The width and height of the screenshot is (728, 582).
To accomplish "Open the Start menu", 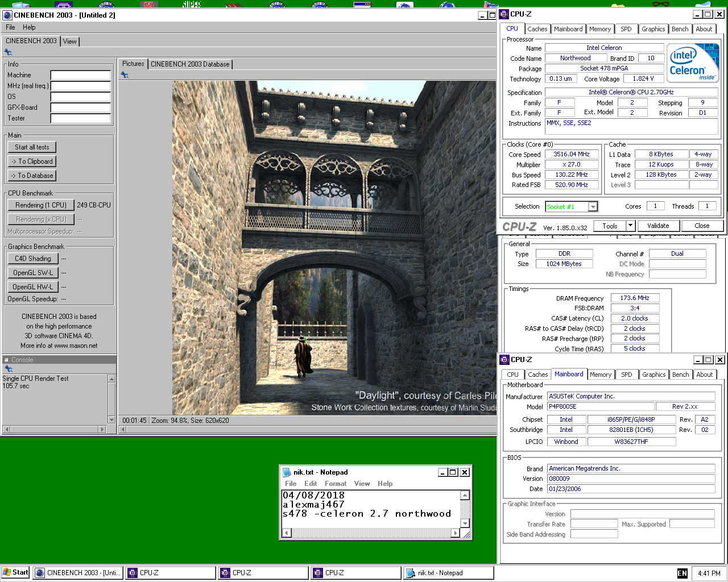I will click(x=15, y=573).
